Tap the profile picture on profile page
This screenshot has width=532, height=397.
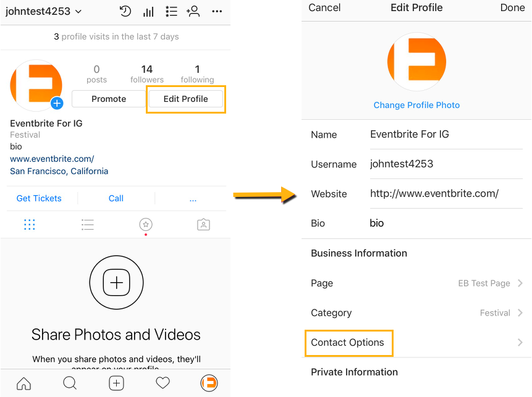click(x=36, y=85)
